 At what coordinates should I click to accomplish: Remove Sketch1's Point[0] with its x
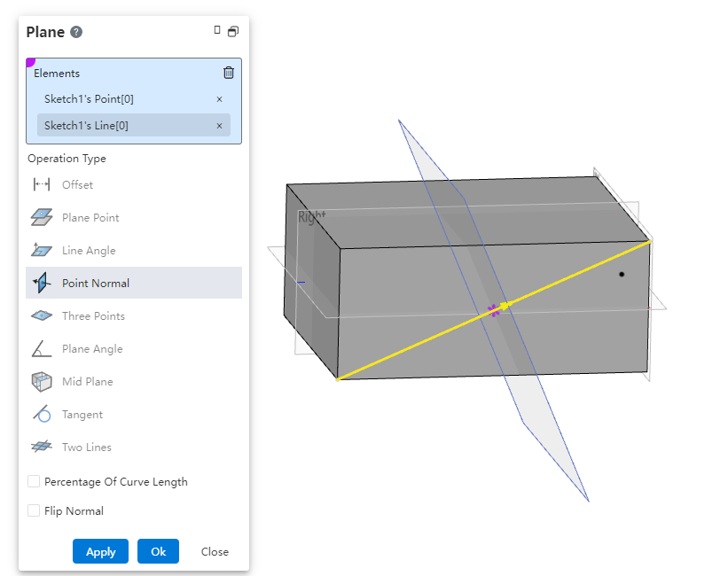point(219,99)
